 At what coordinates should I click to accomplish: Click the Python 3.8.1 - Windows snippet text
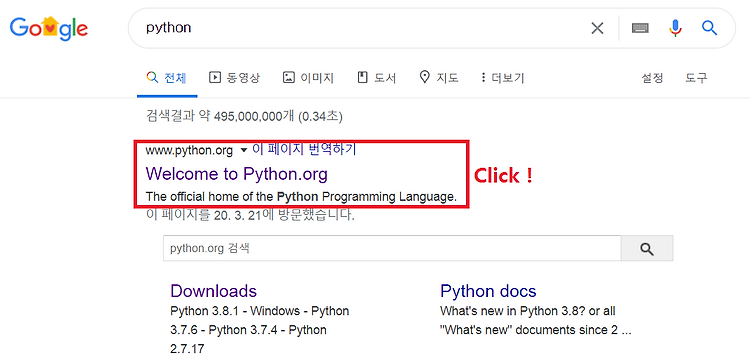(260, 330)
